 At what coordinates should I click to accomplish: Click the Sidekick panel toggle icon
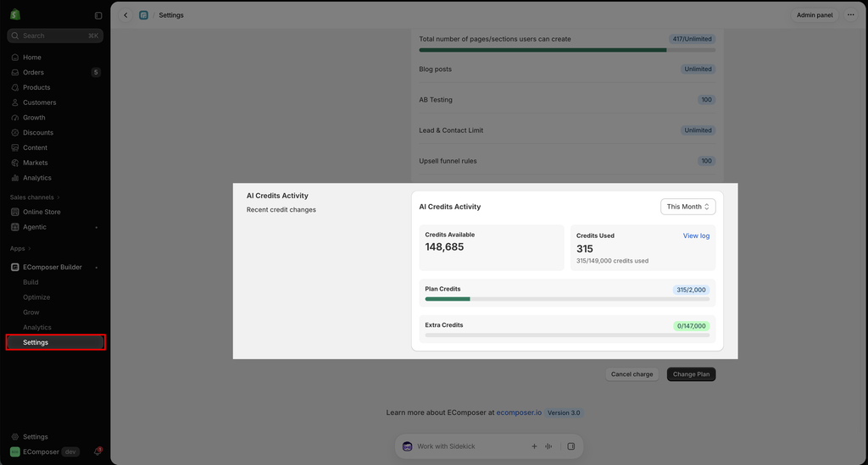coord(571,446)
